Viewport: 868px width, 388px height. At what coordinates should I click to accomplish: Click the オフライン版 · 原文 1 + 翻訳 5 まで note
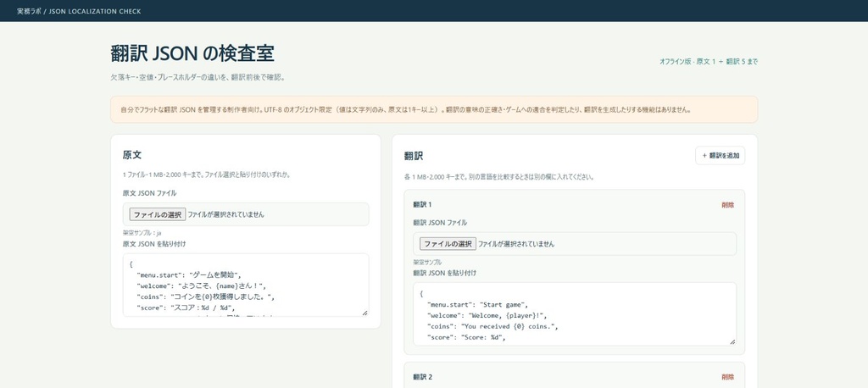click(708, 62)
